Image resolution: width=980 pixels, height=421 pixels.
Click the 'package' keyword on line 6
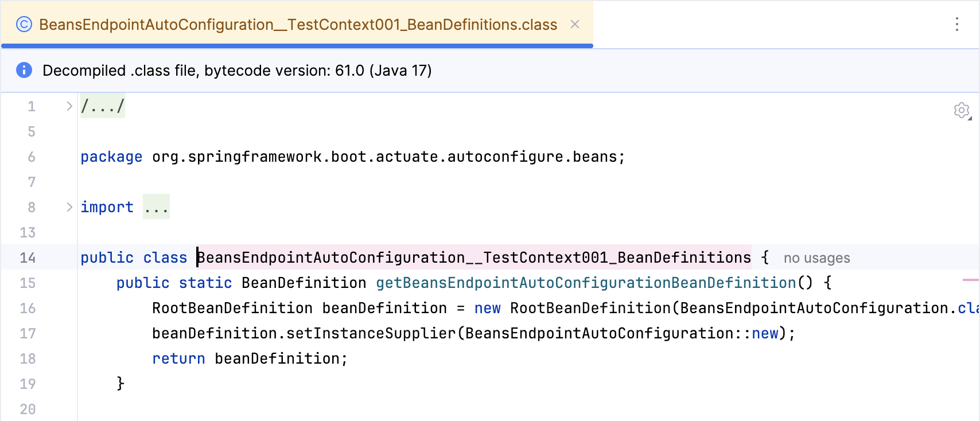111,156
